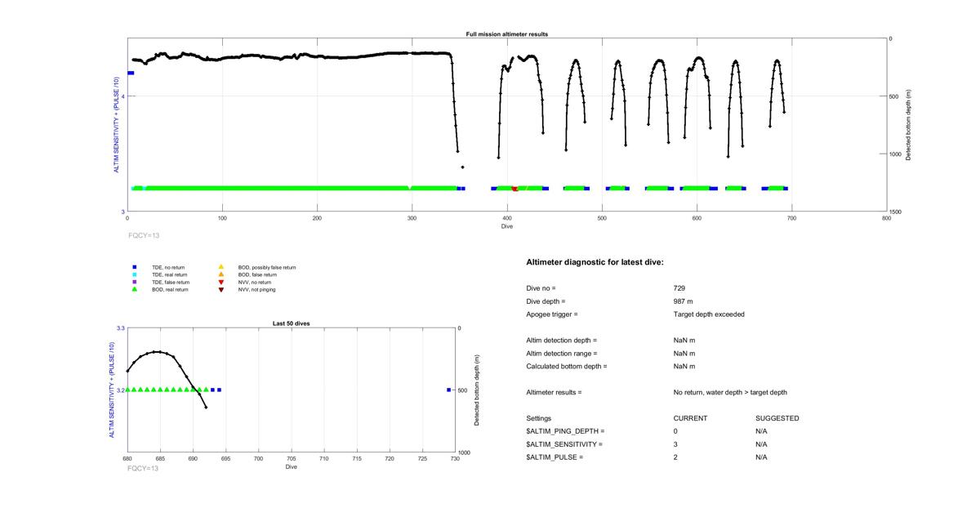Click the 'BOD, real return' legend label
The image size is (980, 508).
[x=170, y=289]
